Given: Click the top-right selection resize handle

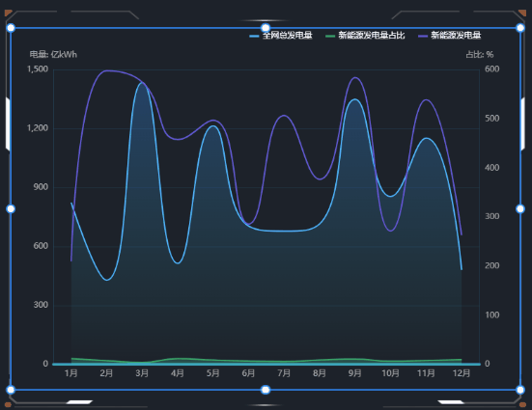Looking at the screenshot, I should point(520,28).
